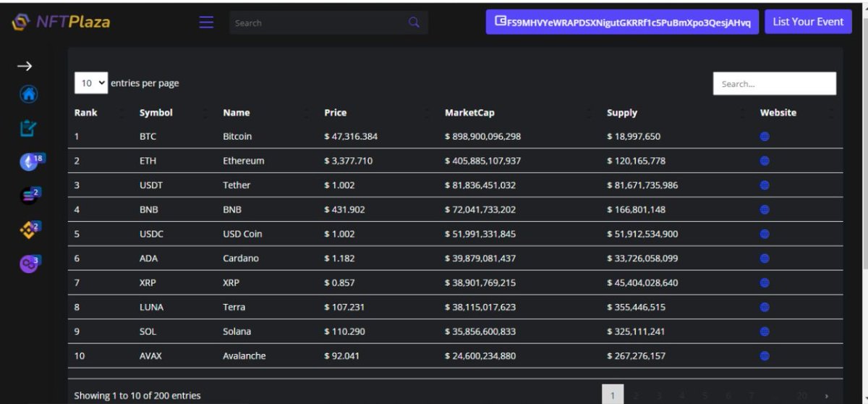The image size is (868, 404).
Task: Click next page arrow in pagination
Action: point(827,395)
